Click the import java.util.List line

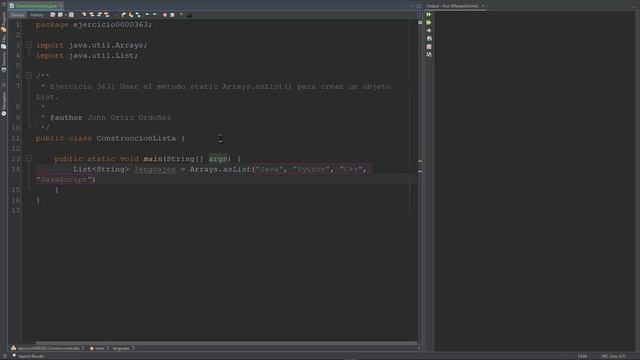[87, 56]
